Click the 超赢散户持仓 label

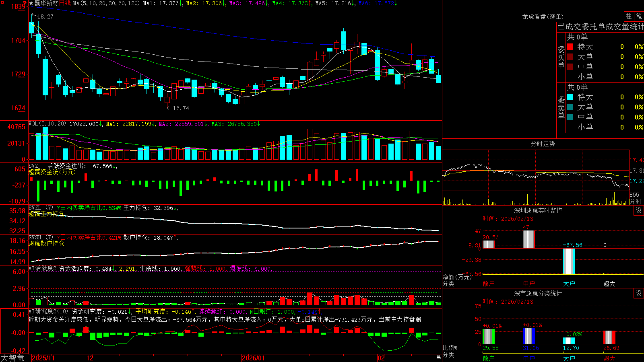[46, 243]
